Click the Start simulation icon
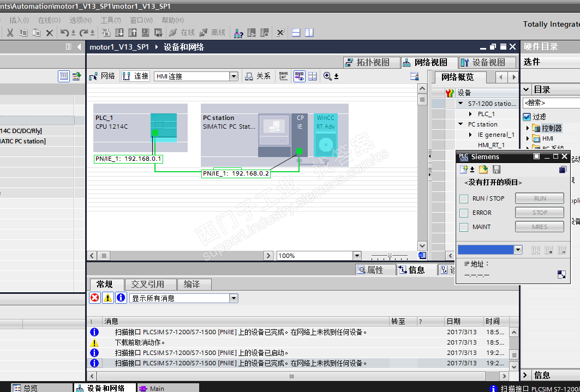 click(145, 33)
